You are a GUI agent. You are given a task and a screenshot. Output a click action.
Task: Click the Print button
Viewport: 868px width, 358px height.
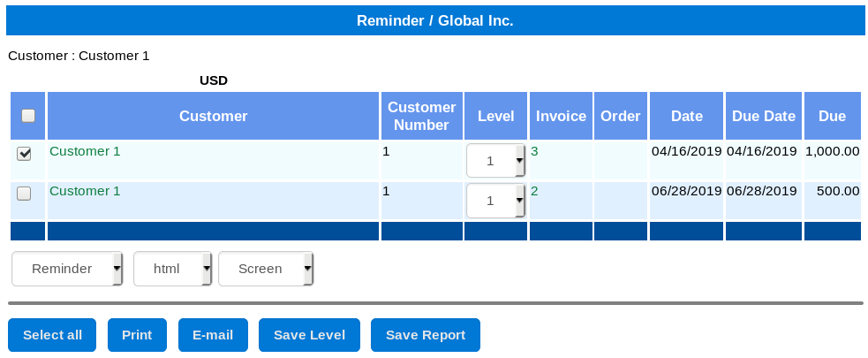137,335
